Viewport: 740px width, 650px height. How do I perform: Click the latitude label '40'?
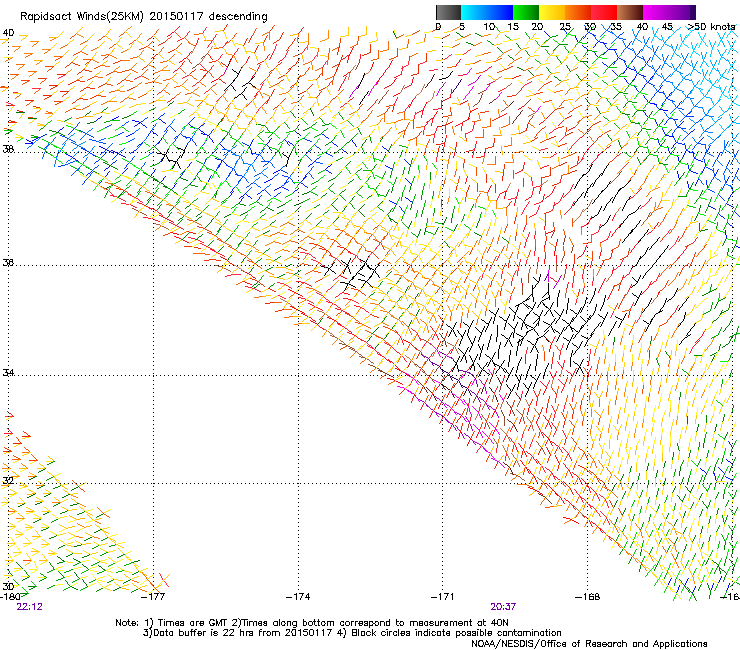8,33
